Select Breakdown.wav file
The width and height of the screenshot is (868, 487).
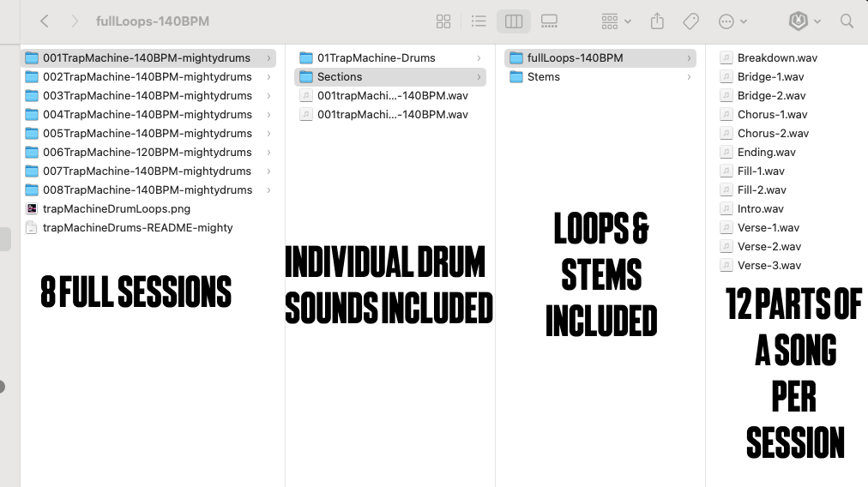tap(777, 58)
